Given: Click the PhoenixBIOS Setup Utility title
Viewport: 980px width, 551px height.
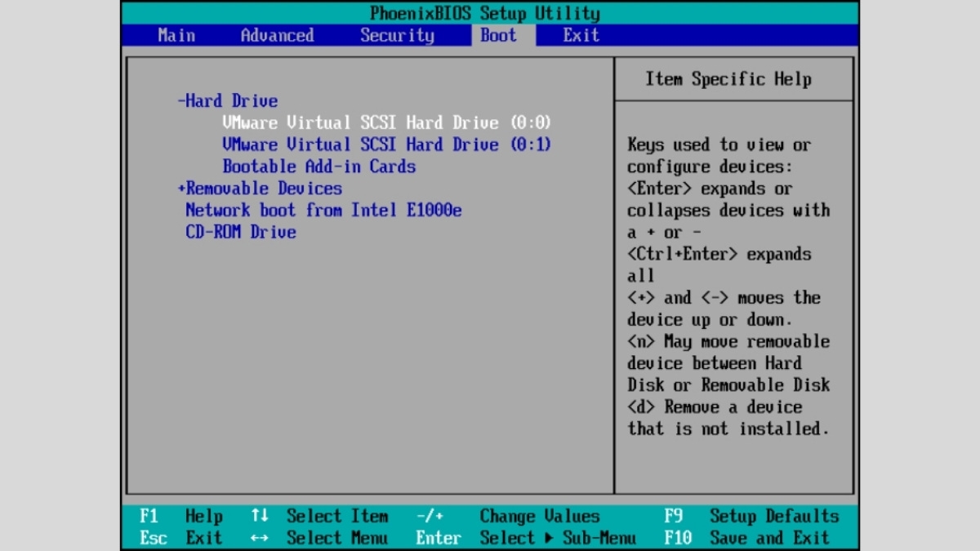Looking at the screenshot, I should point(485,13).
